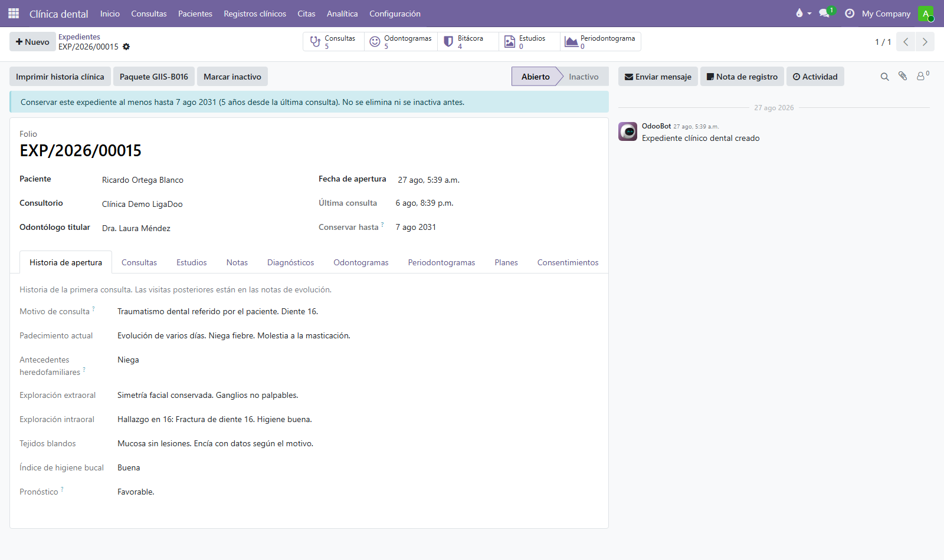Open the activities clock icon in the navbar

pos(850,13)
